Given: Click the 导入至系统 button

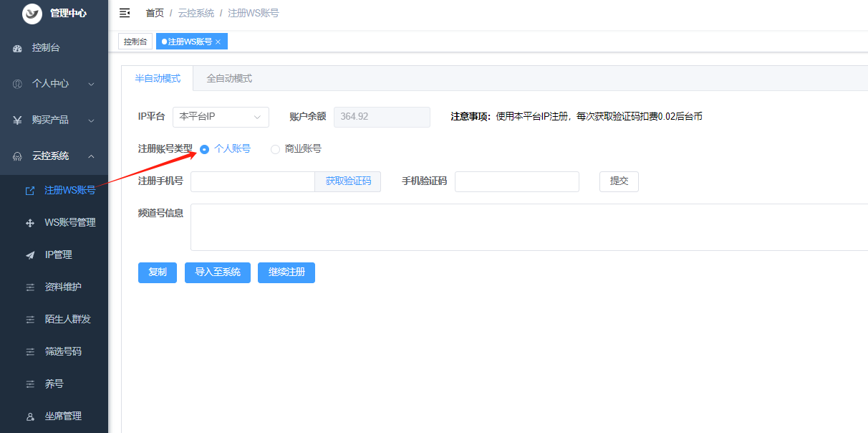Looking at the screenshot, I should tap(217, 272).
